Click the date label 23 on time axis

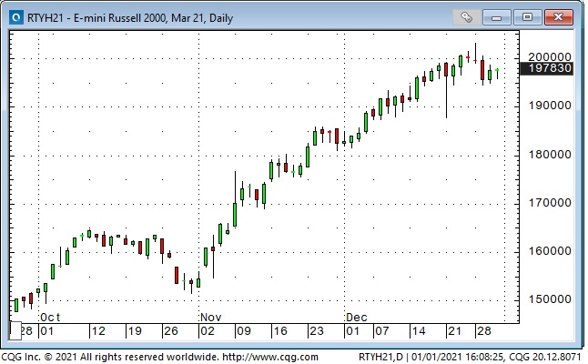pyautogui.click(x=317, y=331)
